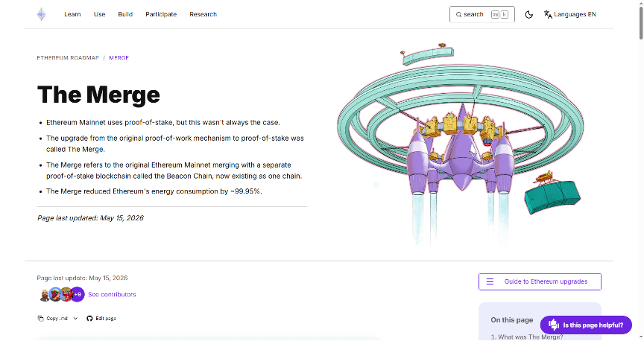Click the energy consumption ~99.95% bullet
Image resolution: width=644 pixels, height=341 pixels.
point(154,191)
